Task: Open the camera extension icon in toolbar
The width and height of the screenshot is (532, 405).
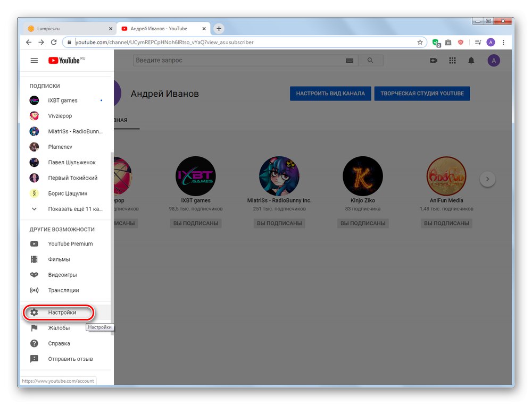Action: pyautogui.click(x=448, y=43)
